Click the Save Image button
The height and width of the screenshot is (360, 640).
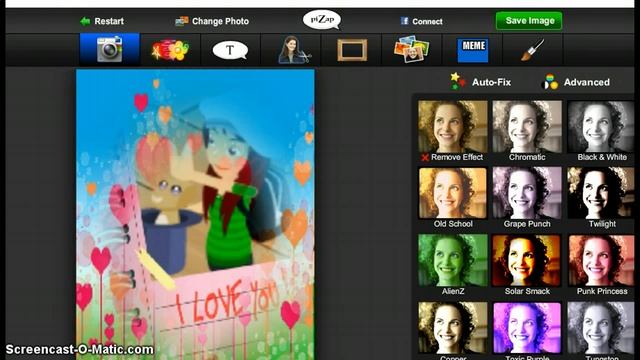(x=529, y=21)
